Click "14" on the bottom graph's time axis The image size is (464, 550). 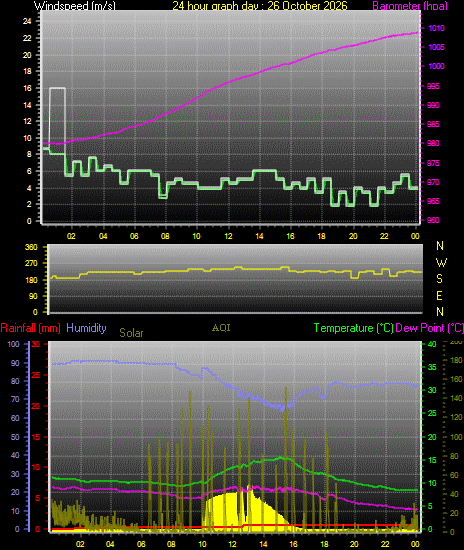click(263, 544)
